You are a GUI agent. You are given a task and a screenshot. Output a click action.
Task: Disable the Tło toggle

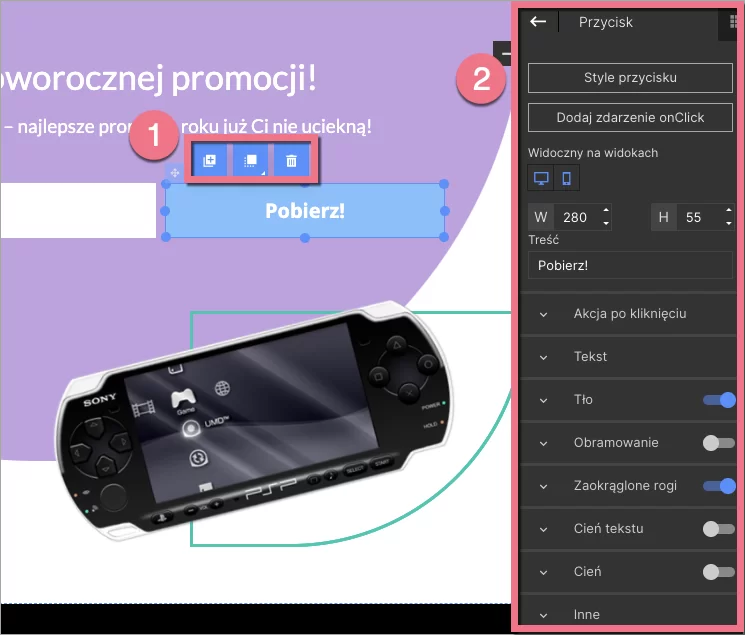[x=719, y=400]
